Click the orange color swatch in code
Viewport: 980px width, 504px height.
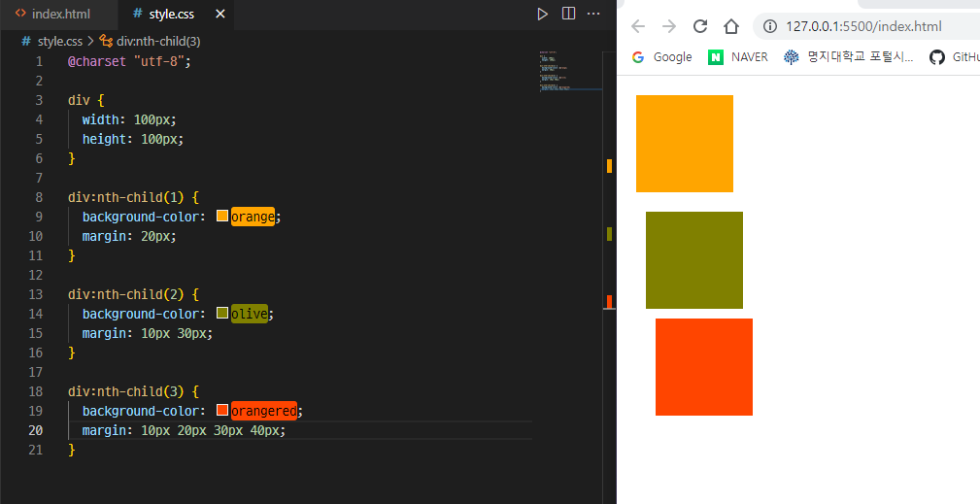point(222,217)
